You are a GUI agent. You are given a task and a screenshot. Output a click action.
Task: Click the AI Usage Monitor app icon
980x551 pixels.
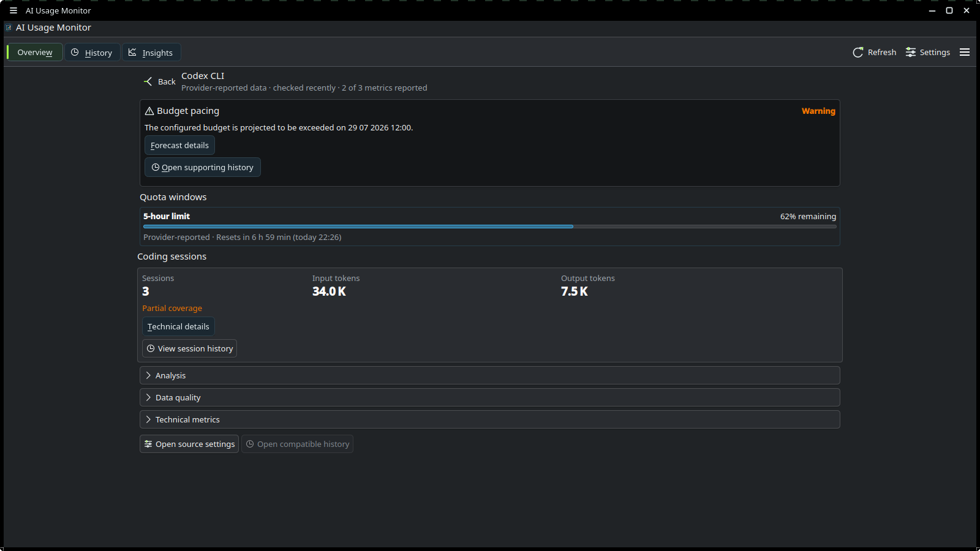click(9, 28)
